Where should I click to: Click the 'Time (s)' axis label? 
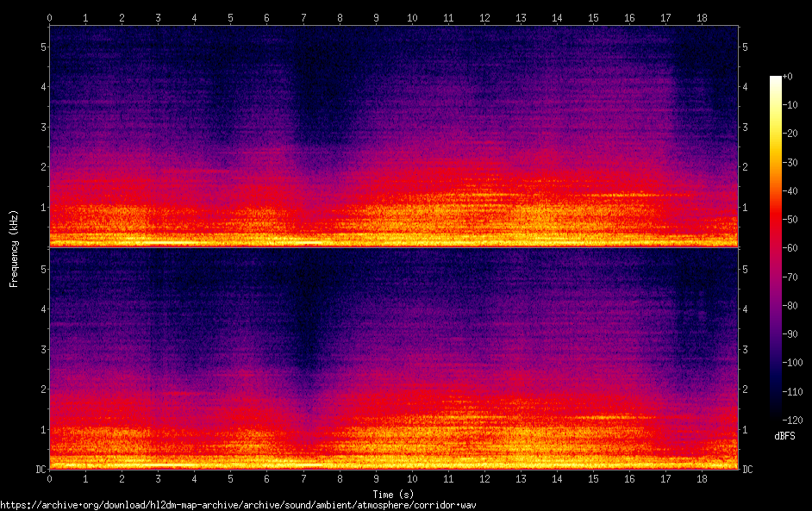pos(393,494)
